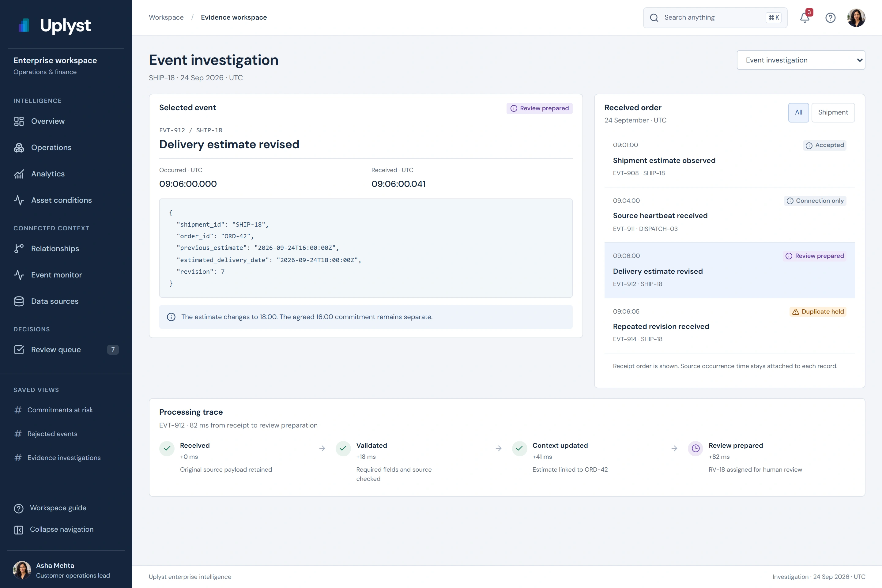Viewport: 882px width, 588px height.
Task: Select Repeated revision received event row
Action: click(x=729, y=326)
